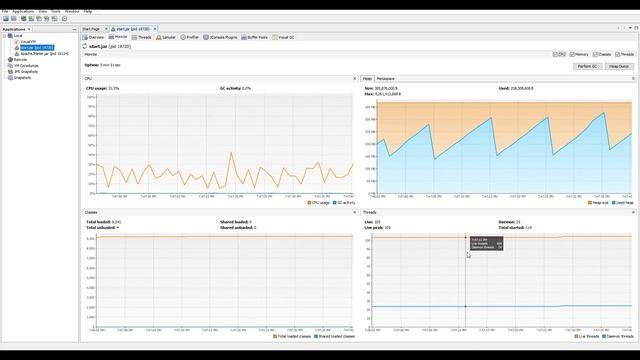Select the Snapshots node
This screenshot has width=640, height=360.
click(22, 78)
